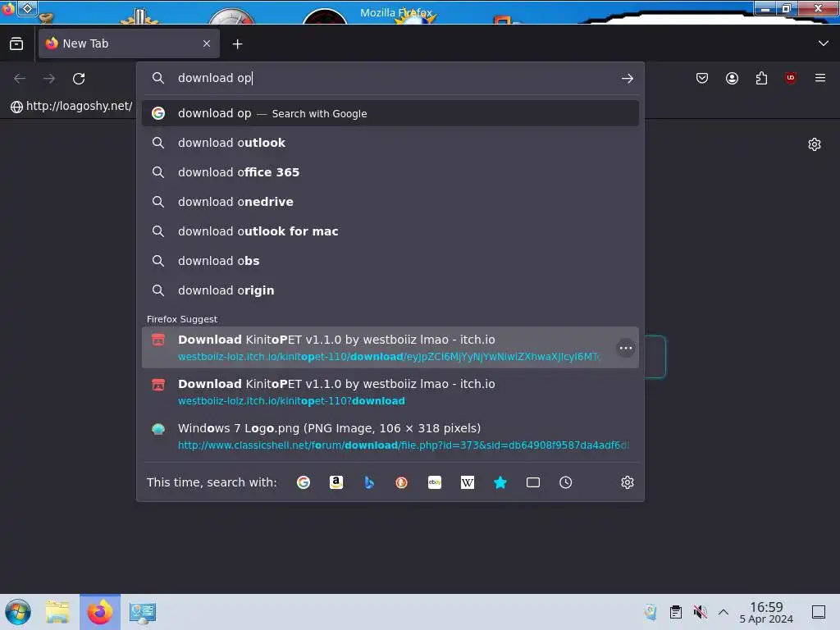The image size is (840, 630).
Task: Select 'download op' Search with Google row
Action: click(x=390, y=113)
